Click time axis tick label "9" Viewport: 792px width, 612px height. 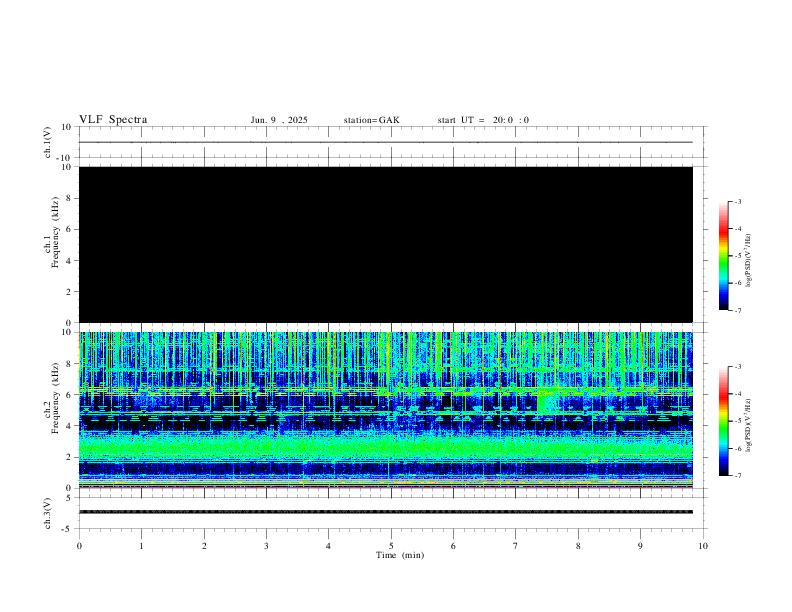(640, 546)
